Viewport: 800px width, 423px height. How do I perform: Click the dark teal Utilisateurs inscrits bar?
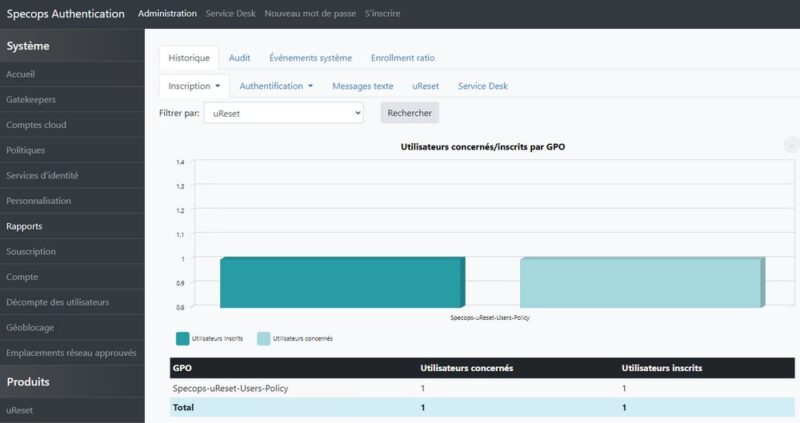coord(340,283)
